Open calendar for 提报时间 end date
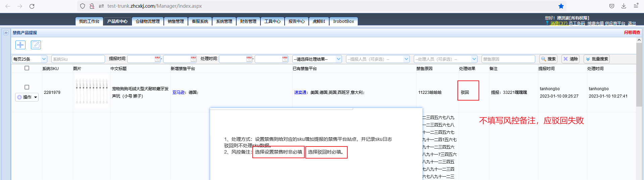The height and width of the screenshot is (180, 644). [193, 59]
